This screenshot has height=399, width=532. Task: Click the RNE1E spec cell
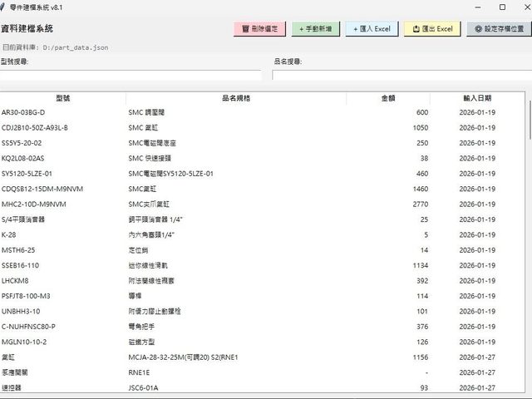click(139, 372)
